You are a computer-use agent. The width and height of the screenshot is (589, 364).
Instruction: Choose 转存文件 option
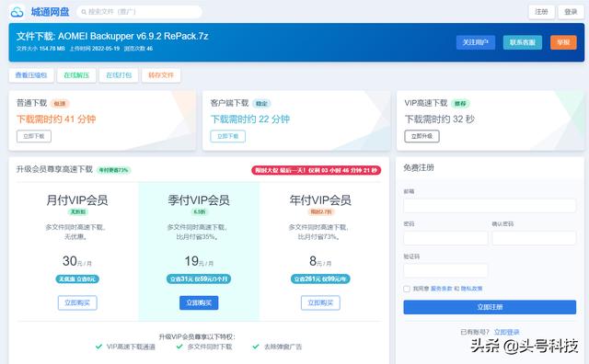161,75
